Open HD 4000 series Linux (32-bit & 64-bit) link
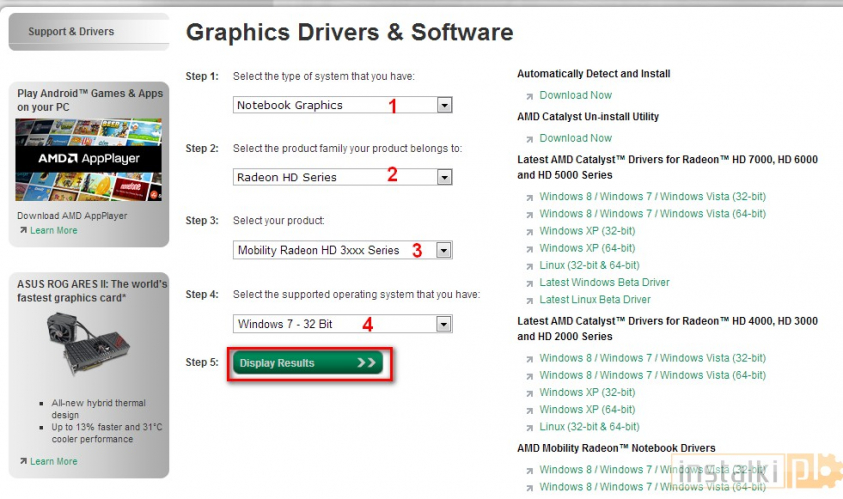The image size is (843, 499). (x=589, y=426)
